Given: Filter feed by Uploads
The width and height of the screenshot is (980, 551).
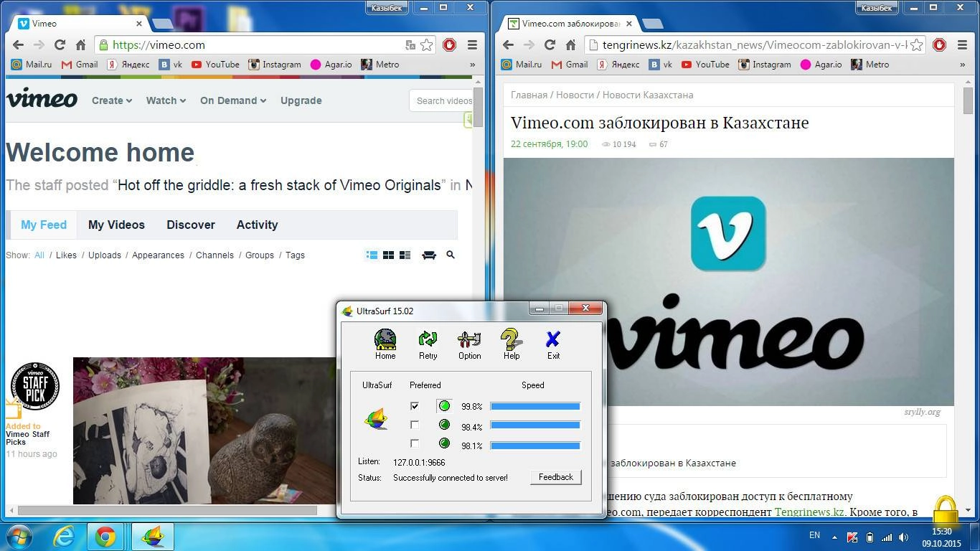Looking at the screenshot, I should coord(105,255).
